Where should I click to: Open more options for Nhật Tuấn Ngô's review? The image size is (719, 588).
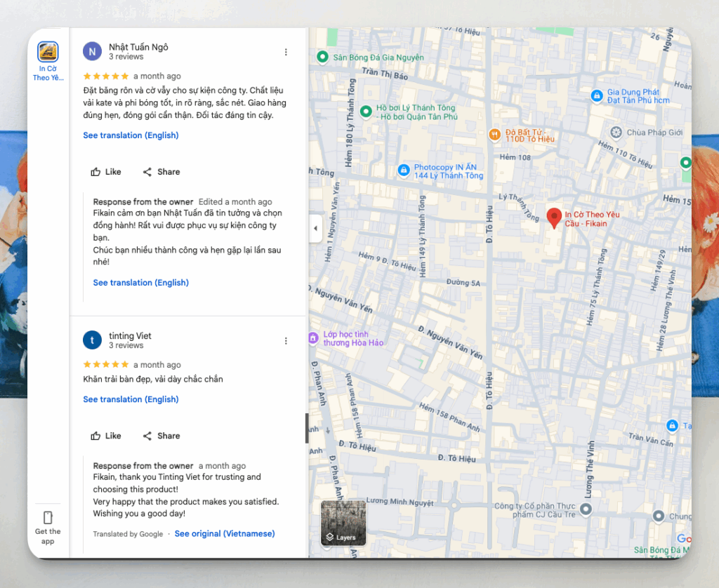coord(286,52)
